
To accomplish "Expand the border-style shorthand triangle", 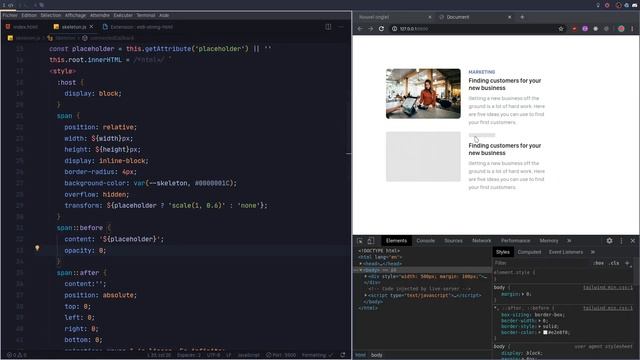I will 540,327.
